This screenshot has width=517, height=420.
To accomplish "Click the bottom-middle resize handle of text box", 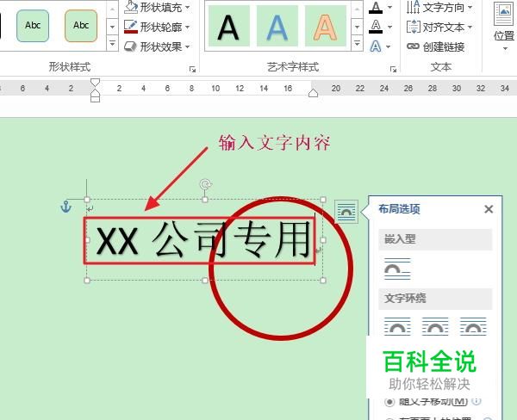I will pos(205,281).
